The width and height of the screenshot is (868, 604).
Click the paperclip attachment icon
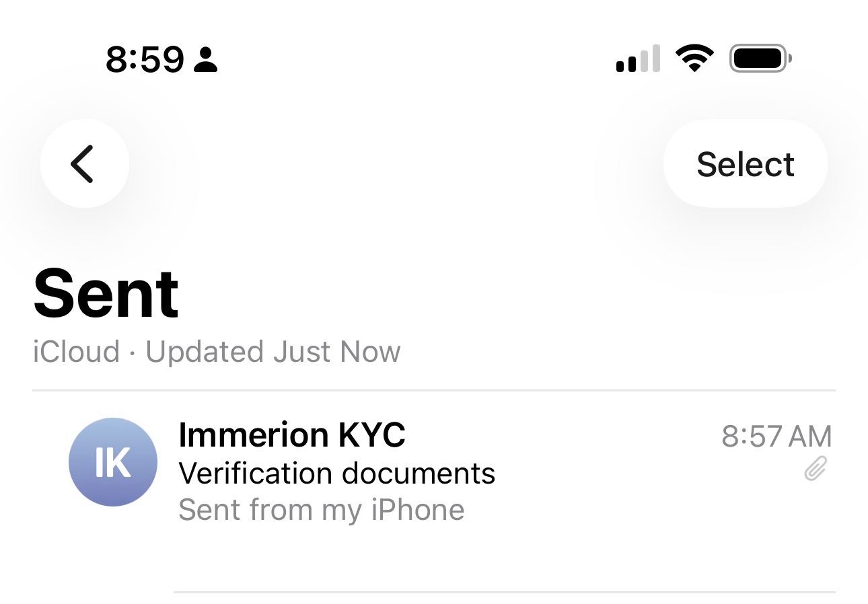click(x=815, y=468)
